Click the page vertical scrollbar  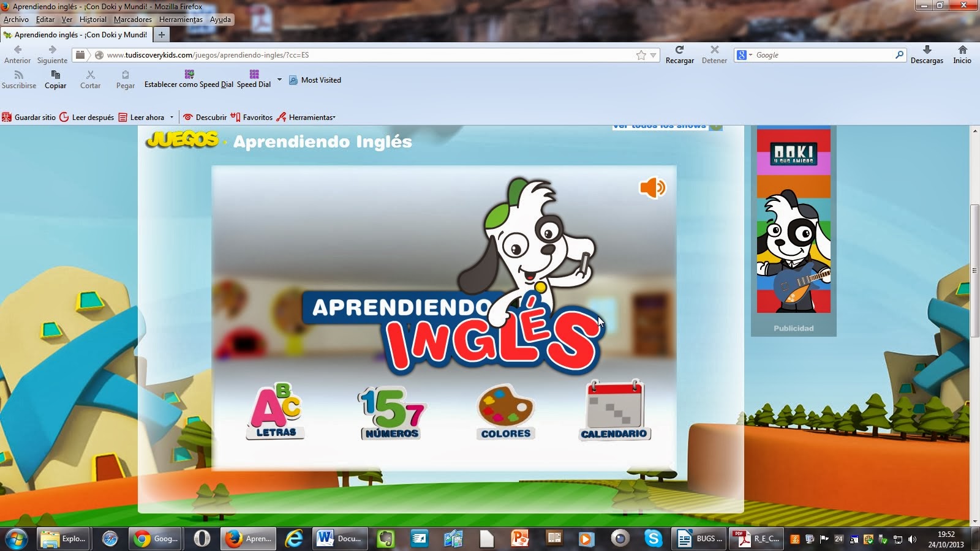tap(974, 269)
